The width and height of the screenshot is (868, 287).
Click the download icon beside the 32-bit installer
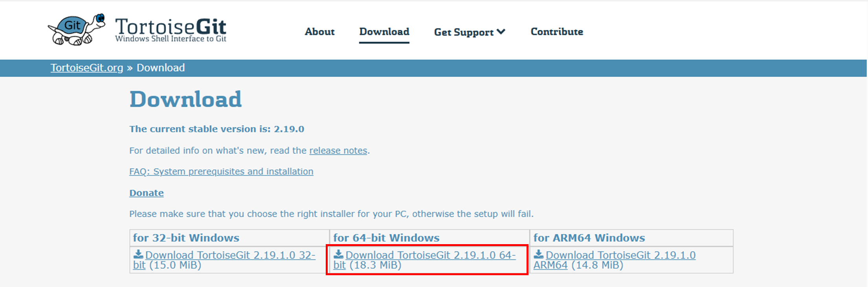138,254
